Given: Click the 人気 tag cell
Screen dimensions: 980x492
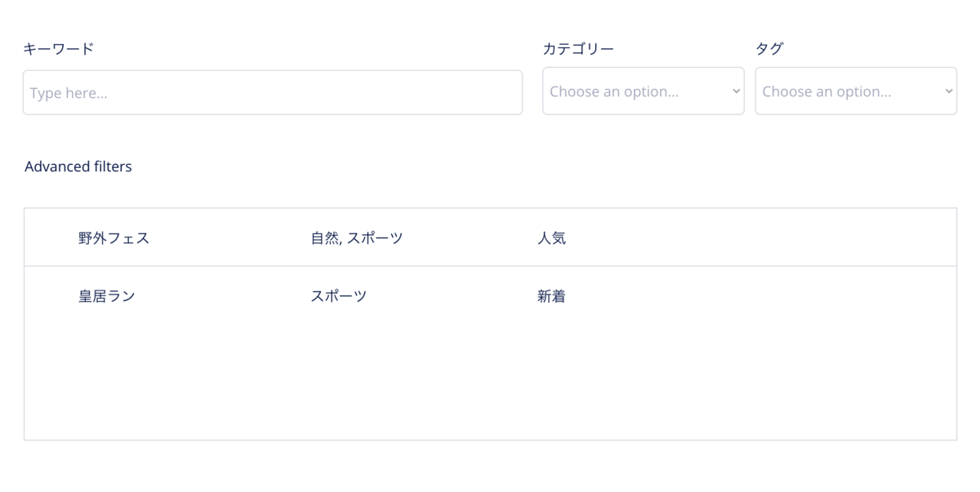Looking at the screenshot, I should [x=551, y=238].
